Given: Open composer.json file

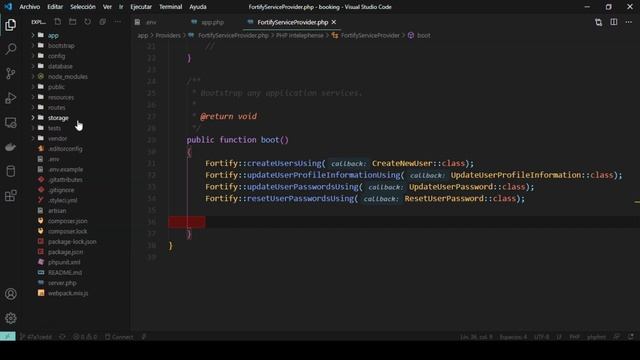Looking at the screenshot, I should pyautogui.click(x=68, y=221).
